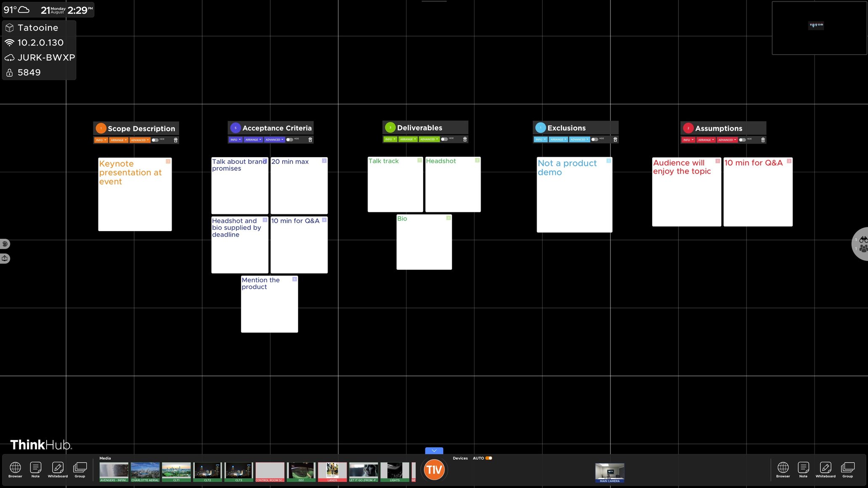
Task: Disable the AUTO toggle next to Devices
Action: pyautogui.click(x=488, y=458)
